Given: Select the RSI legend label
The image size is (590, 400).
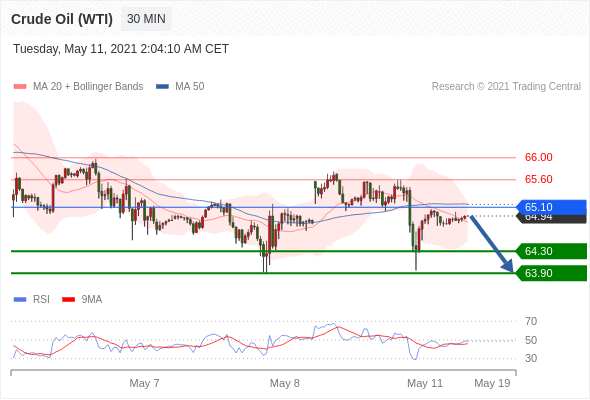Looking at the screenshot, I should 41,300.
